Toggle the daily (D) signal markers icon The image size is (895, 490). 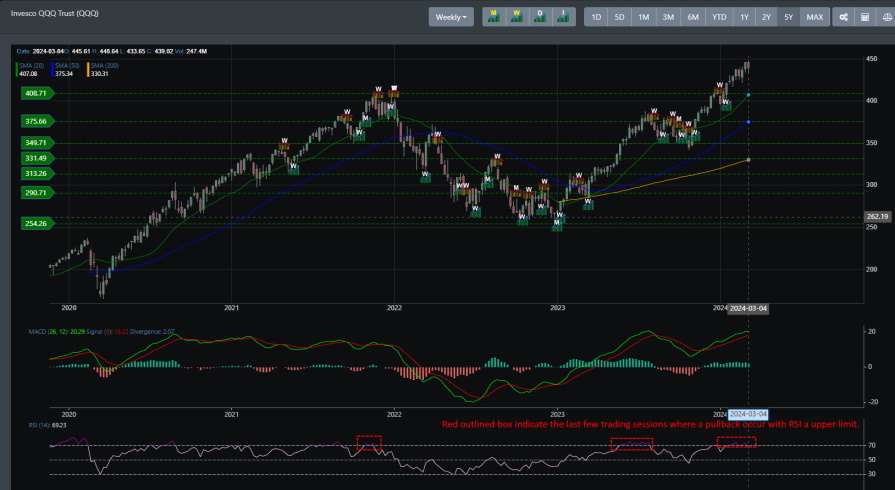tap(540, 17)
